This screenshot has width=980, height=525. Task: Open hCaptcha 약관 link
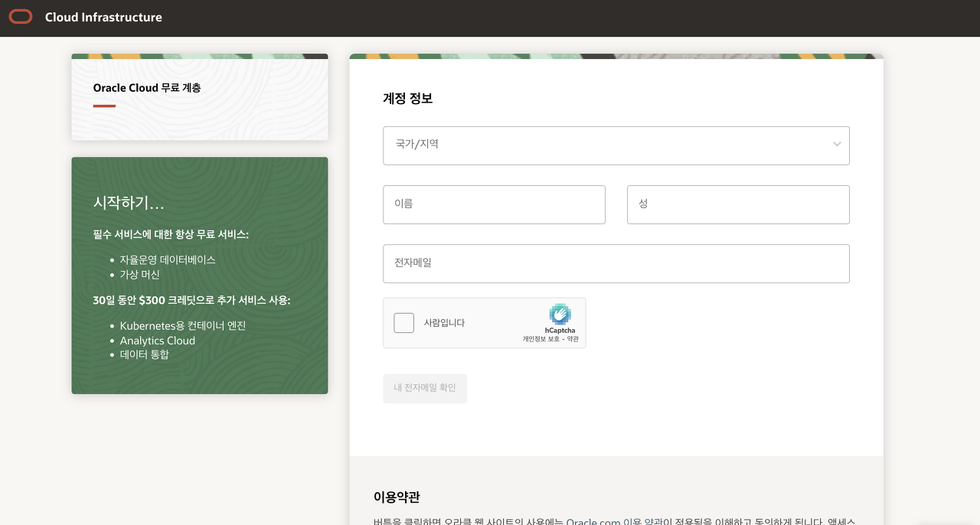[573, 339]
